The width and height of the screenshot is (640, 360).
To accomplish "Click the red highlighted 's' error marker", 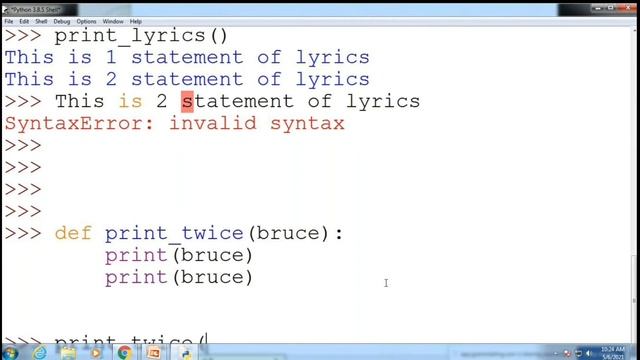I will tap(187, 102).
